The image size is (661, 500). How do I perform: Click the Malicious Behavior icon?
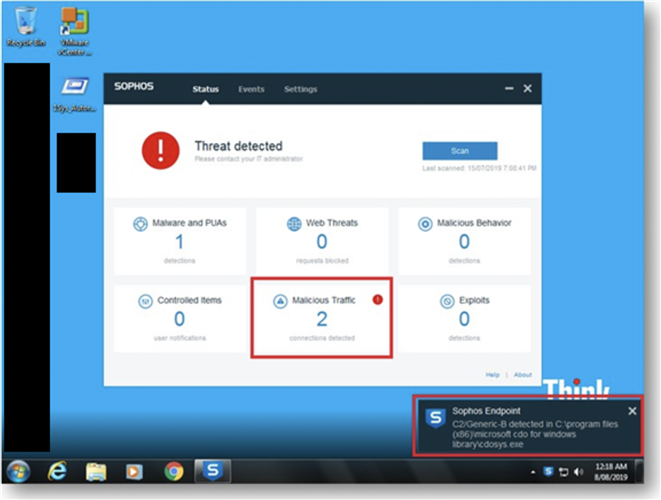(425, 224)
